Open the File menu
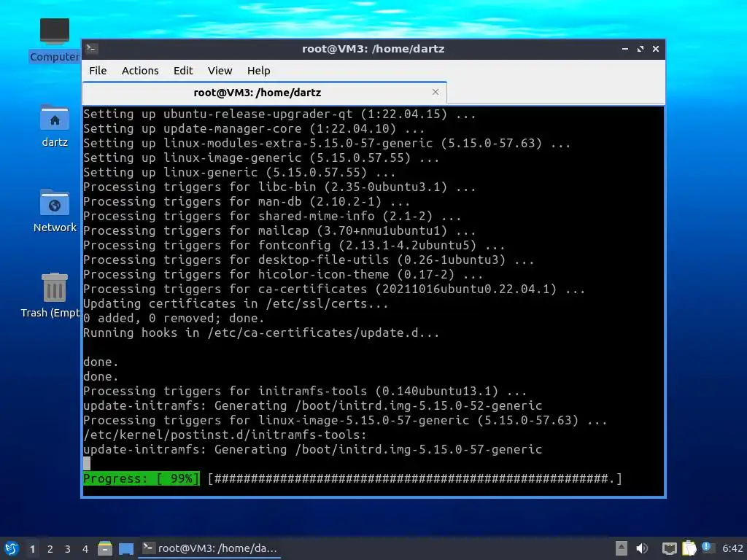This screenshot has width=747, height=560. coord(98,71)
